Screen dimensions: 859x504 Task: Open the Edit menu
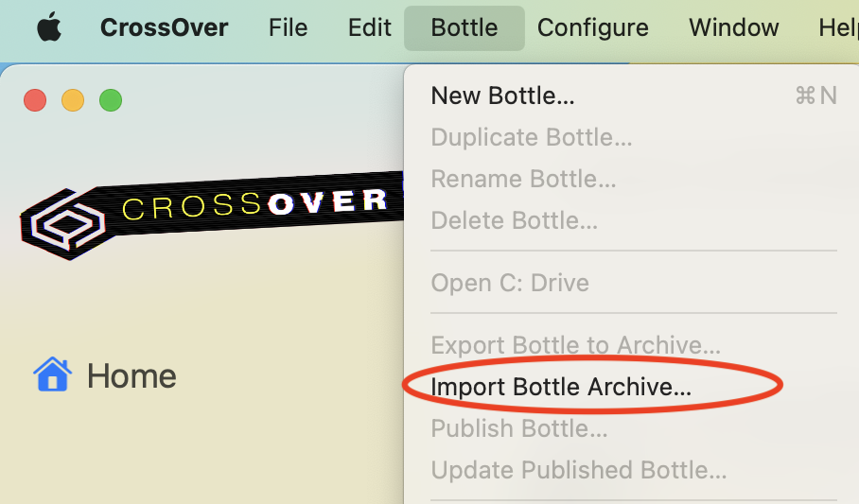point(369,27)
